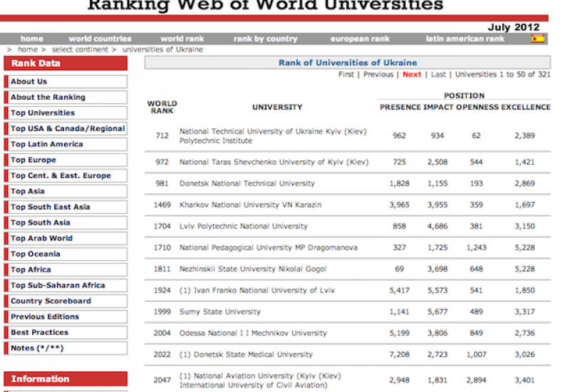
Task: Open Previous Editions sidebar link
Action: [66, 316]
